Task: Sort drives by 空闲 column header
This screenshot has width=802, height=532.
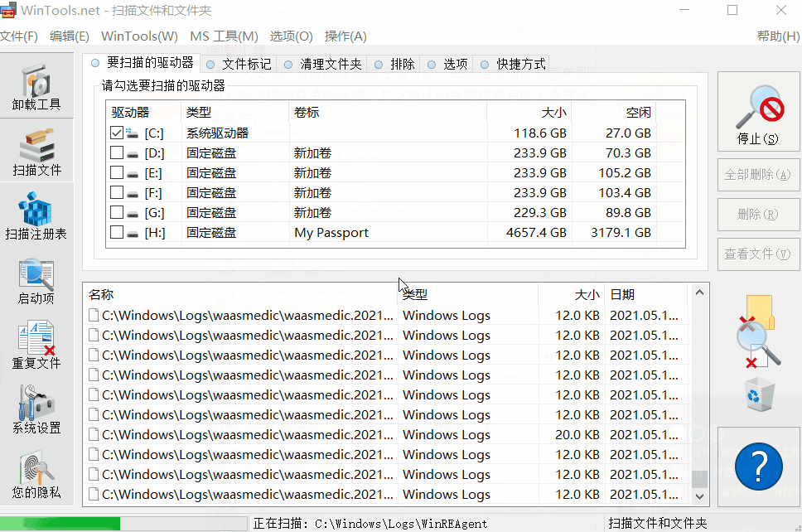Action: pyautogui.click(x=613, y=113)
